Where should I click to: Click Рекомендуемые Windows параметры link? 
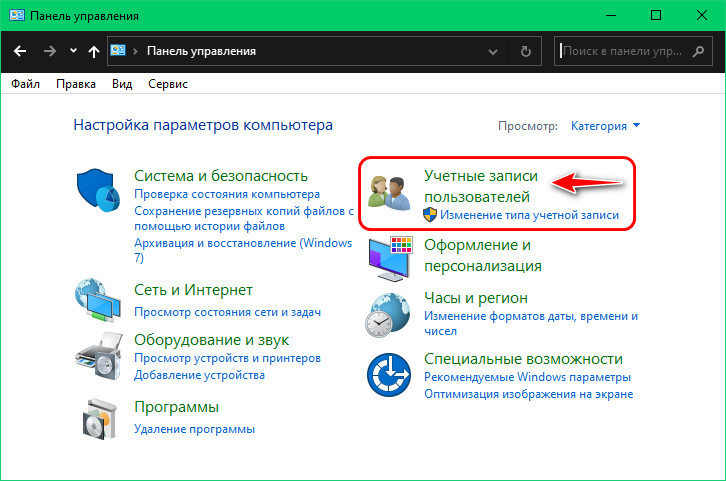[x=527, y=377]
